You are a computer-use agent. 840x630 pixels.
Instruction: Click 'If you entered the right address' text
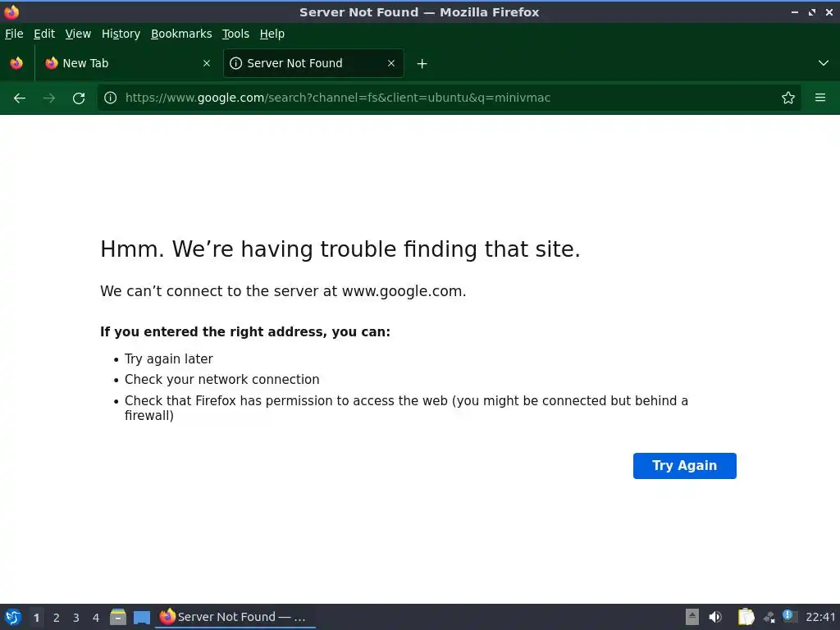click(x=245, y=331)
